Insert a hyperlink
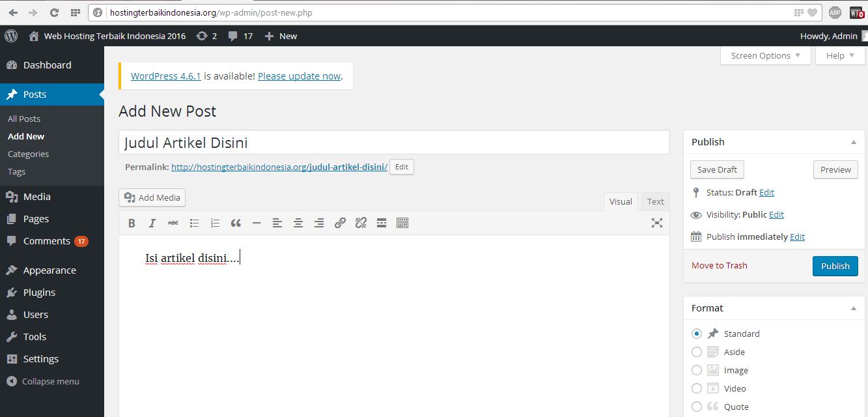The width and height of the screenshot is (868, 417). [x=340, y=223]
